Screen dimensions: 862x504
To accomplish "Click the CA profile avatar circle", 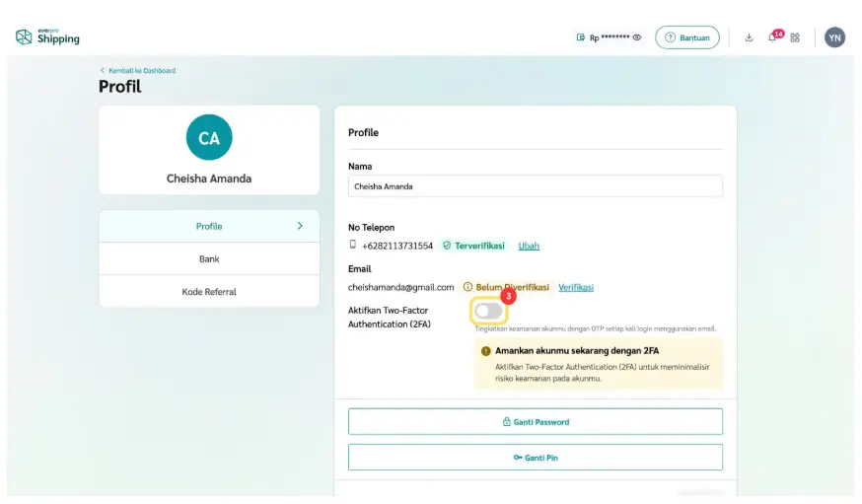I will [209, 138].
